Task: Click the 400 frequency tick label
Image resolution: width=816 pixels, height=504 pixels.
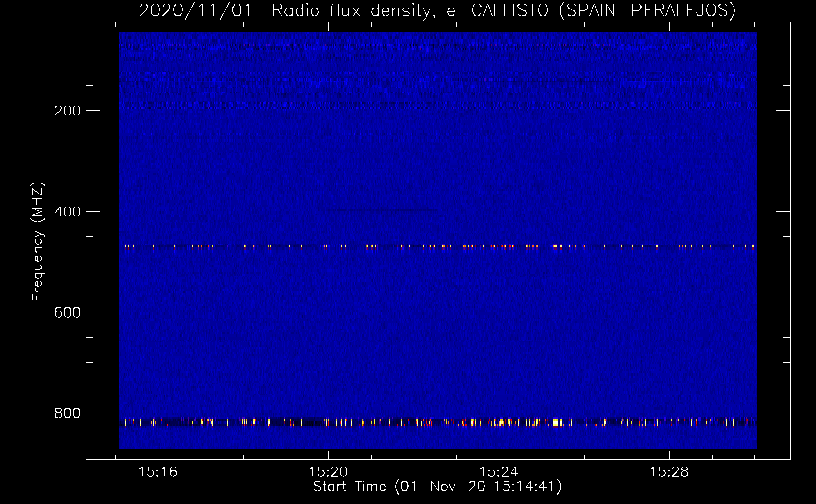Action: click(67, 212)
